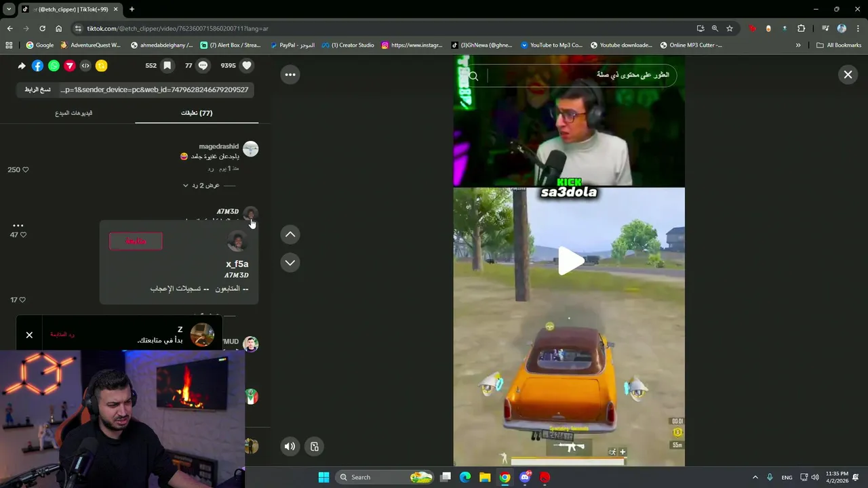
Task: Open comments via speech bubble icon
Action: click(203, 66)
